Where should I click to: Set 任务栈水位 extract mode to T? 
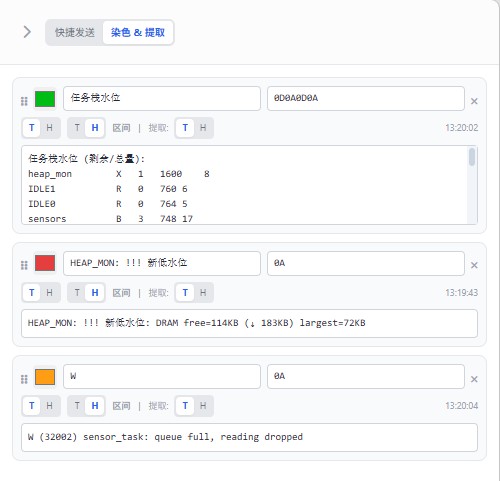coord(185,128)
